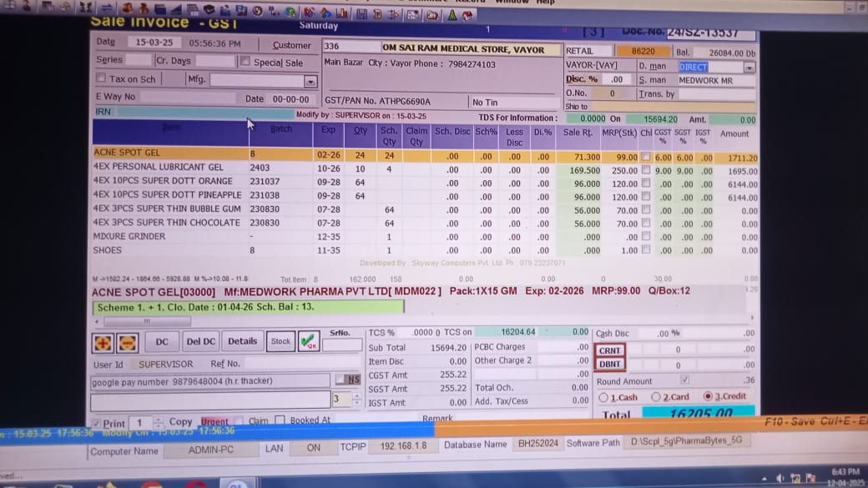Choose the 2.Card payment option
The height and width of the screenshot is (488, 868).
[x=655, y=398]
